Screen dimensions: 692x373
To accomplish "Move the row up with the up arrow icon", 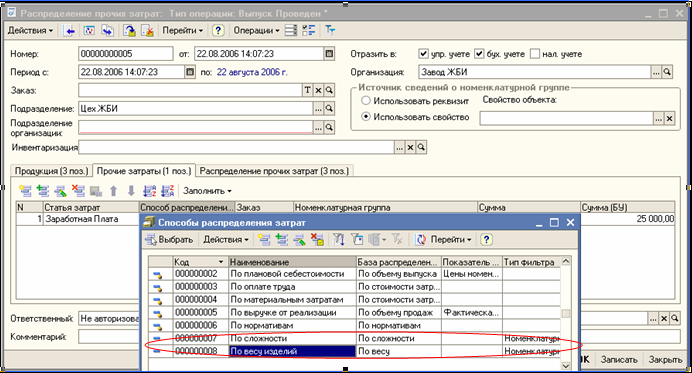I will (x=113, y=191).
